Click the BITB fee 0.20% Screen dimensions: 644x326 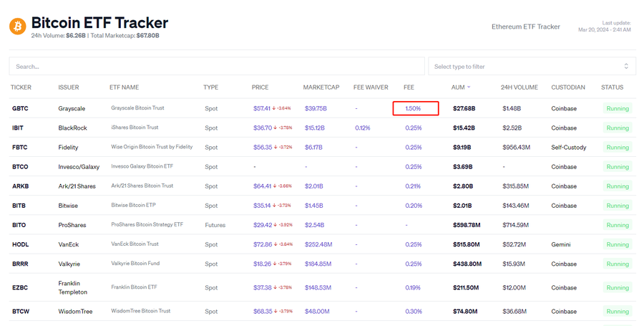point(414,206)
